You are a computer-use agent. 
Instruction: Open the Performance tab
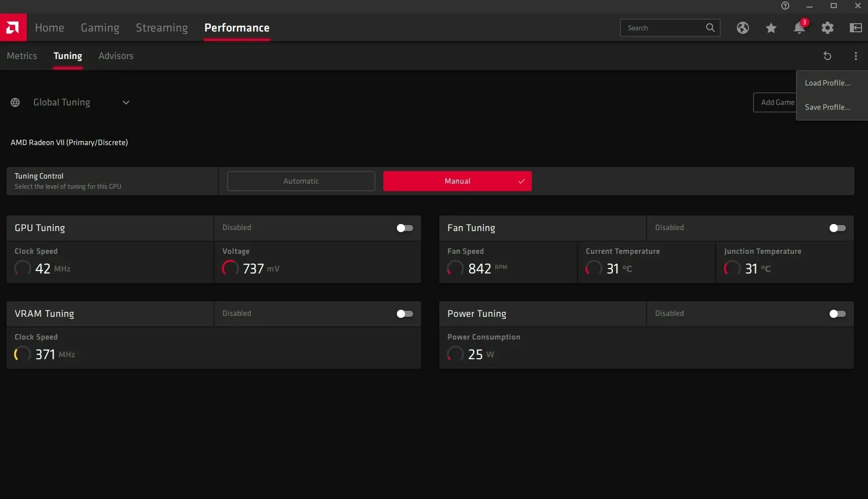click(237, 28)
